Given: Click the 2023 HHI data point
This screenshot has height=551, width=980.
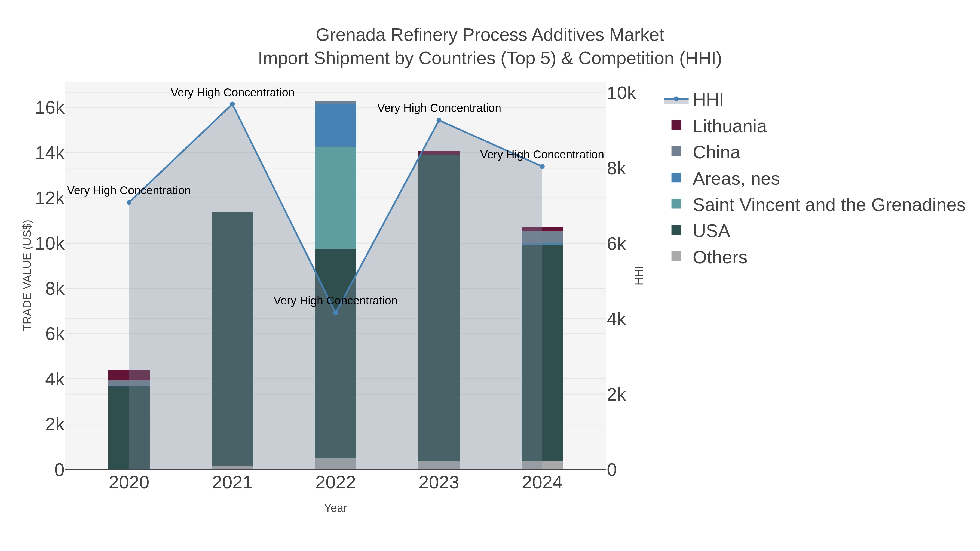Looking at the screenshot, I should point(439,121).
